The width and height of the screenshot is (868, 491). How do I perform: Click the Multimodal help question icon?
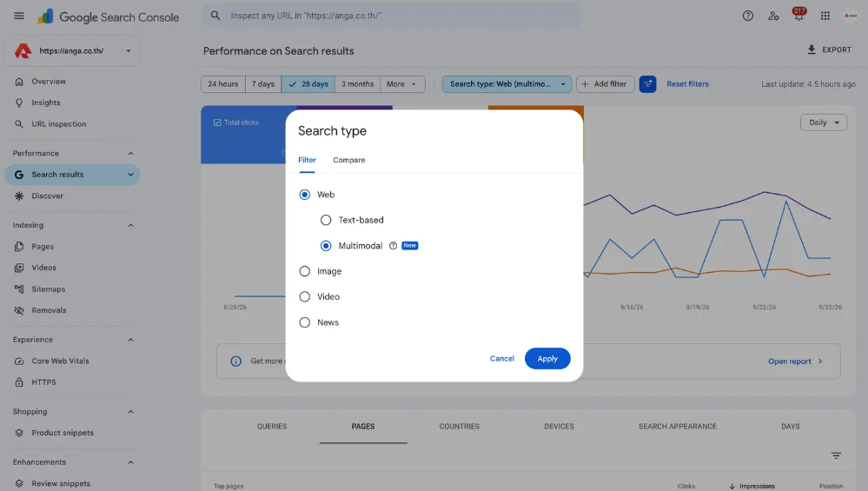click(x=393, y=246)
